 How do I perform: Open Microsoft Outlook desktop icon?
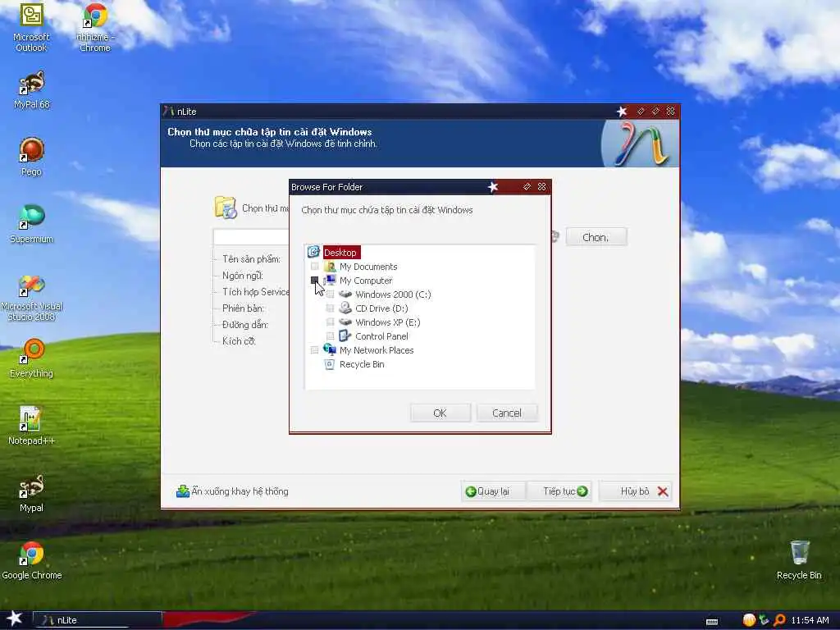(x=31, y=27)
